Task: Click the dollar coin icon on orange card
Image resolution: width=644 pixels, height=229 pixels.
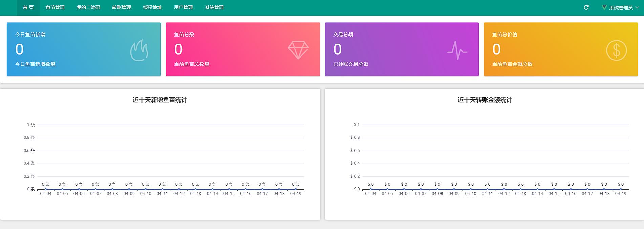Action: tap(616, 50)
